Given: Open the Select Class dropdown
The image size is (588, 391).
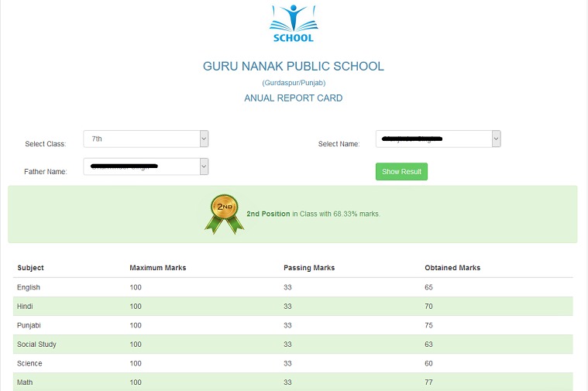Looking at the screenshot, I should [146, 139].
